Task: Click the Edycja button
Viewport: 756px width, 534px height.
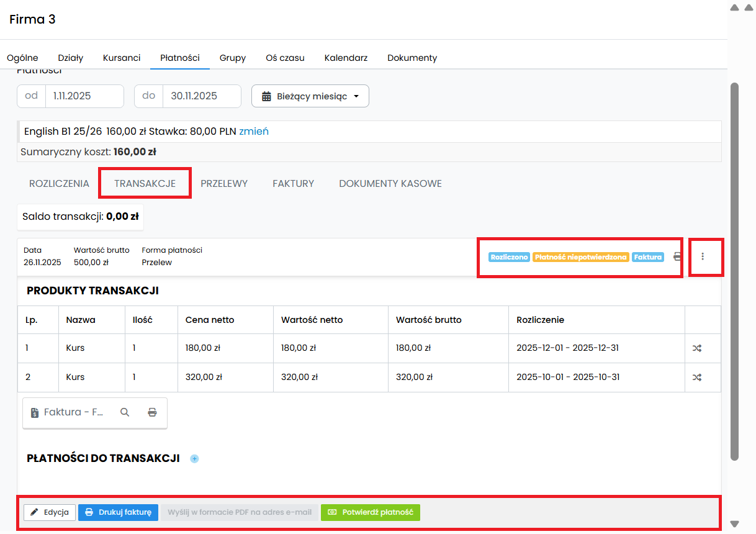Action: [x=50, y=512]
